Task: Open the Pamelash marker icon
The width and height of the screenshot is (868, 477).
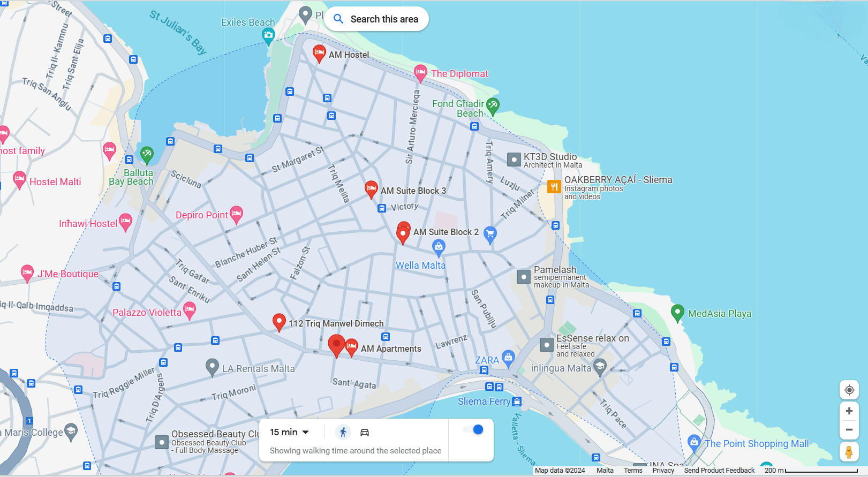Action: [x=524, y=277]
